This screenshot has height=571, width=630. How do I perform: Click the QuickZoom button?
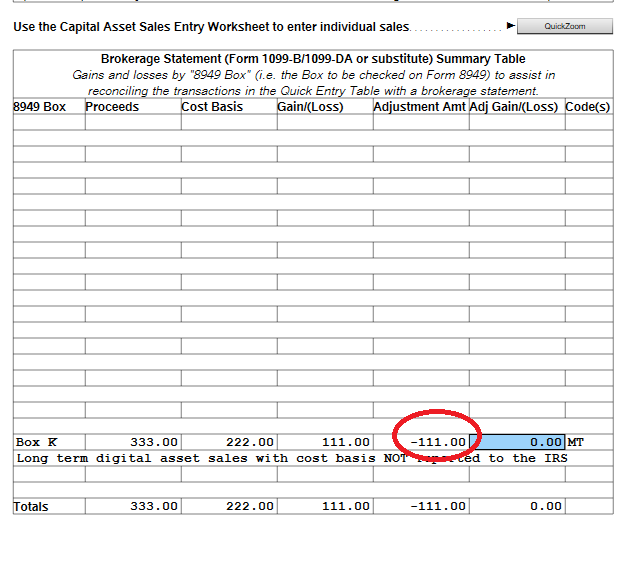[x=565, y=26]
